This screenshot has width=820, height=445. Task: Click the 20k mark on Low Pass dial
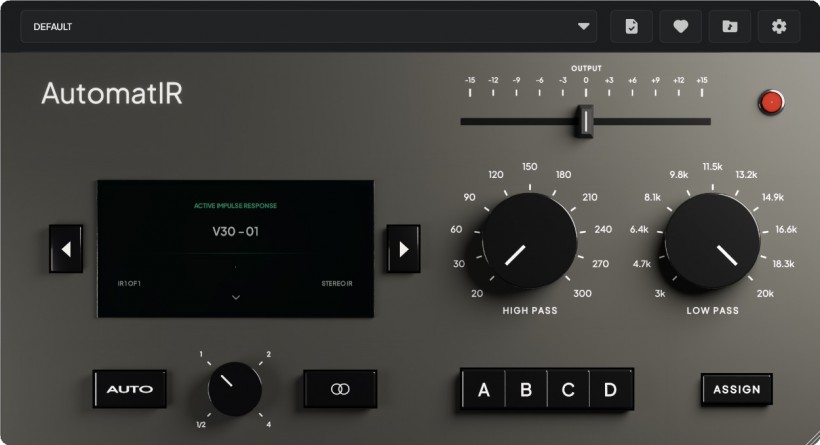(x=765, y=293)
